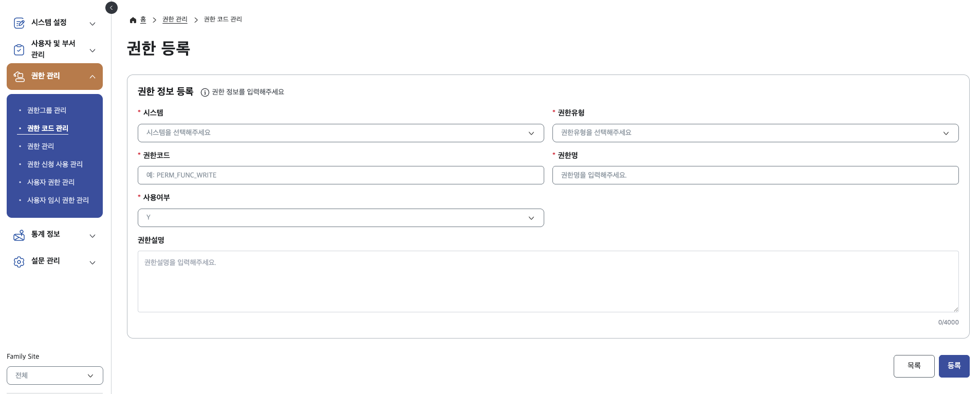The width and height of the screenshot is (980, 394).
Task: Click the 사용자 및 부서 관리 icon
Action: [x=19, y=50]
